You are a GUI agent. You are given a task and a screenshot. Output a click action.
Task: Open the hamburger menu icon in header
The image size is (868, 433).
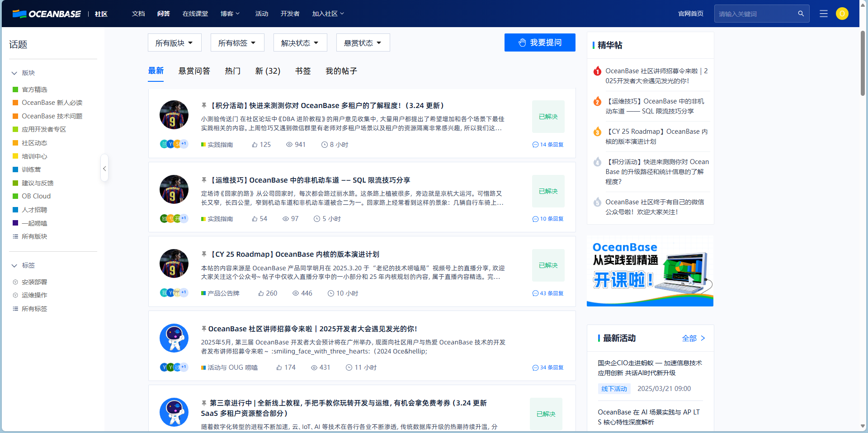tap(824, 14)
